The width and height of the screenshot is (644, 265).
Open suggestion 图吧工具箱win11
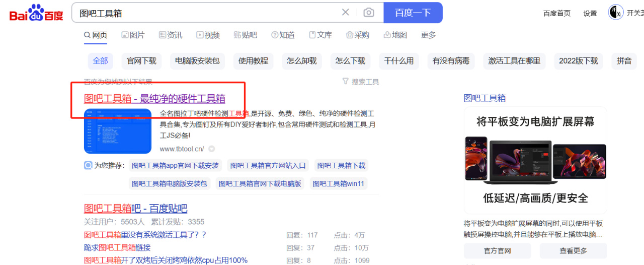point(338,183)
